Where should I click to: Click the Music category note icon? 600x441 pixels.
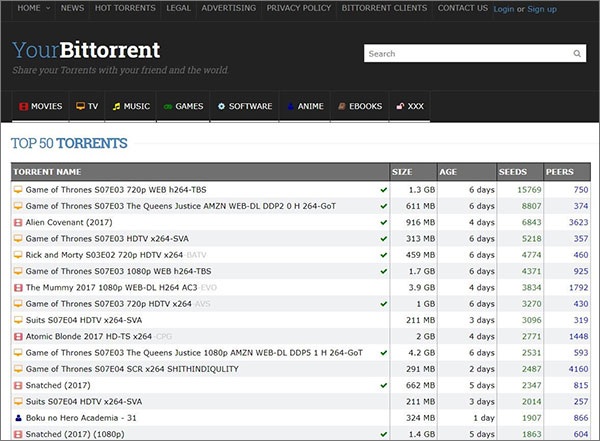(116, 106)
